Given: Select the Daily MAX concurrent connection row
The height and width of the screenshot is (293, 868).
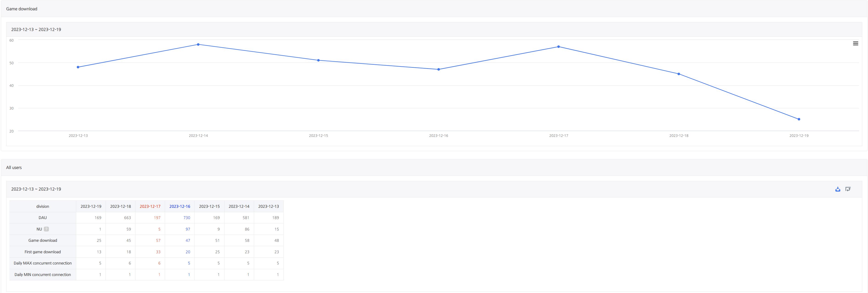Looking at the screenshot, I should (x=147, y=263).
